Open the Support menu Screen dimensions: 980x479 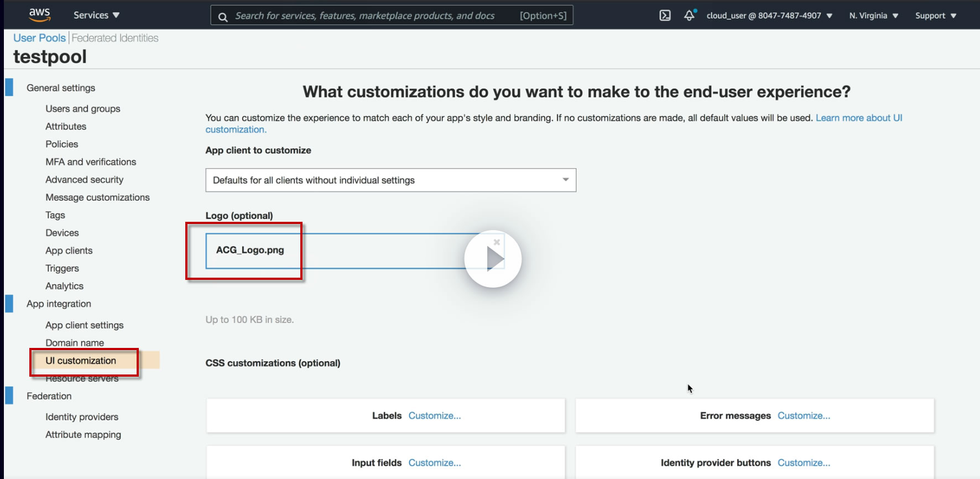click(935, 15)
